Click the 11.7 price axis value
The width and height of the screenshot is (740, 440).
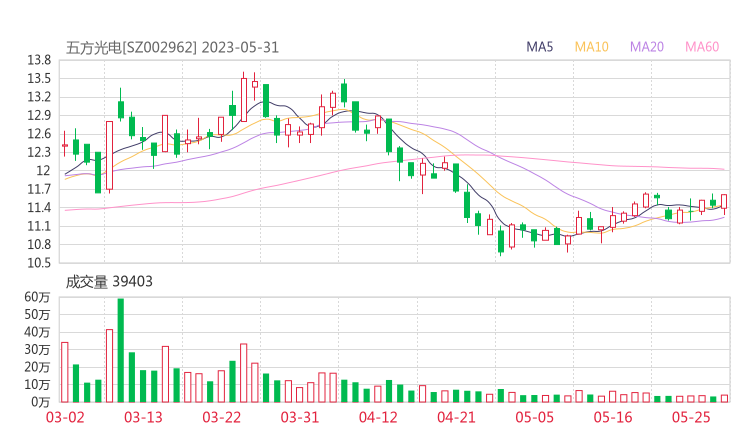pyautogui.click(x=39, y=189)
